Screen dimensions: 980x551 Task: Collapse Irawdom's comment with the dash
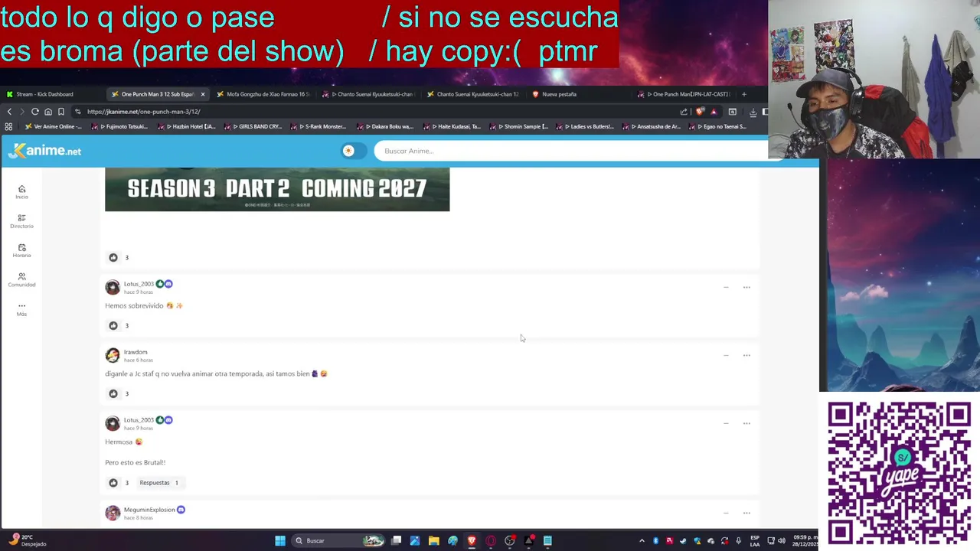726,355
